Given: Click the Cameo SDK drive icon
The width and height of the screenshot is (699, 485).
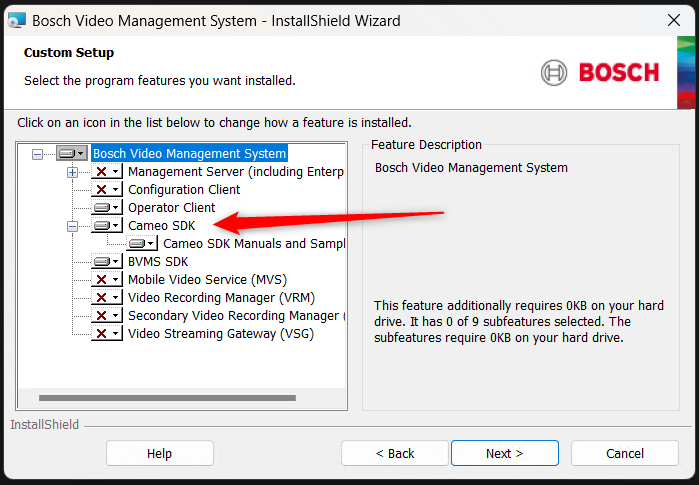Looking at the screenshot, I should coord(101,226).
